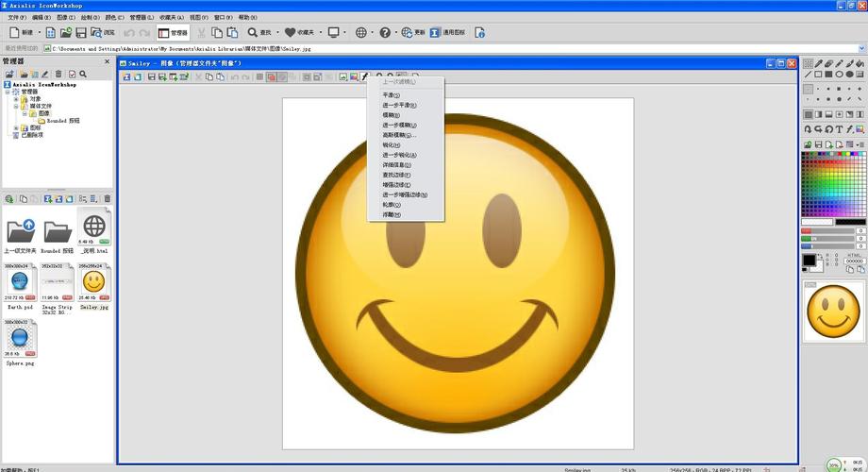The width and height of the screenshot is (868, 472).
Task: Click the Common Icons (通用图标) button
Action: point(448,33)
